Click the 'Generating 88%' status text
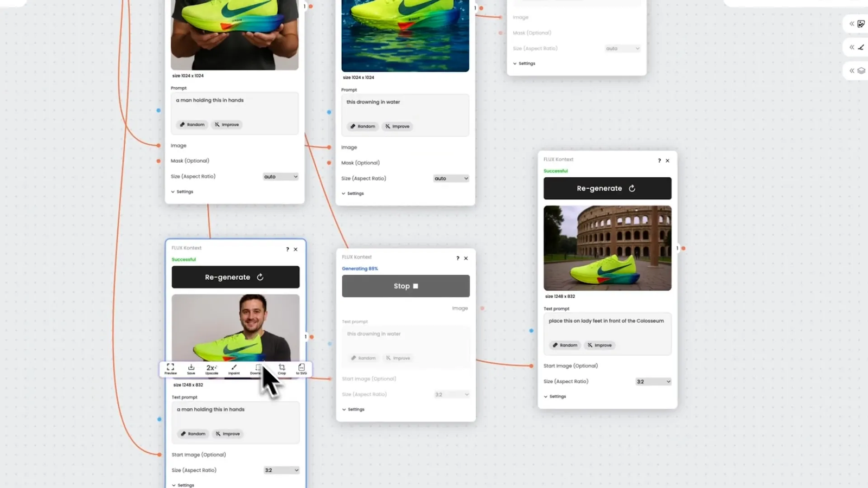The image size is (868, 488). click(360, 268)
